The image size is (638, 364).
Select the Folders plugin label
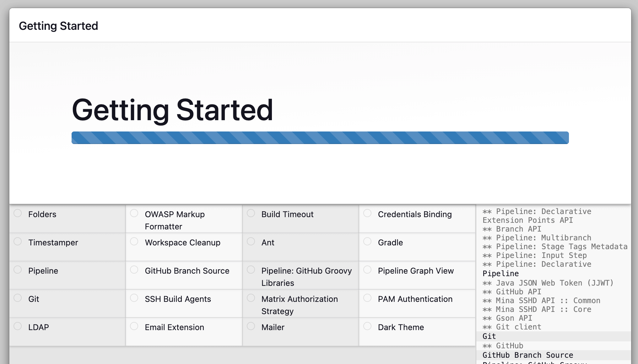pyautogui.click(x=42, y=214)
